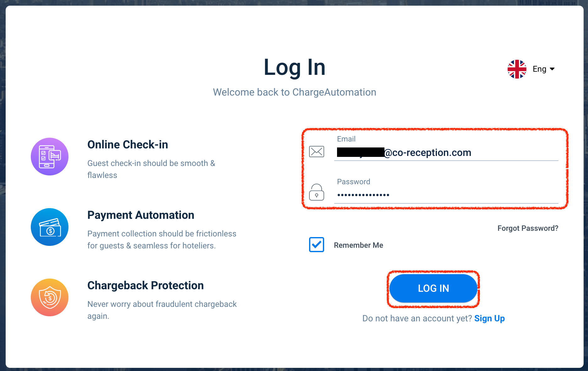Click the Payment Automation heading
The image size is (588, 371).
[141, 215]
